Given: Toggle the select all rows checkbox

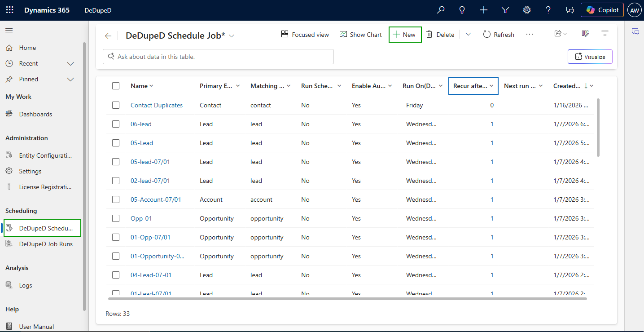Looking at the screenshot, I should click(x=116, y=86).
